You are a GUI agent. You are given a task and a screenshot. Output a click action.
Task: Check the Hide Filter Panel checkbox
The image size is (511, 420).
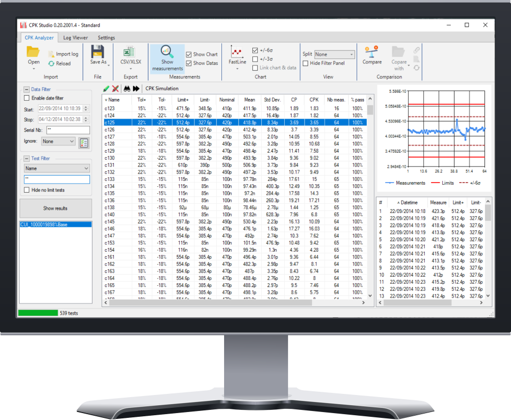click(x=306, y=63)
